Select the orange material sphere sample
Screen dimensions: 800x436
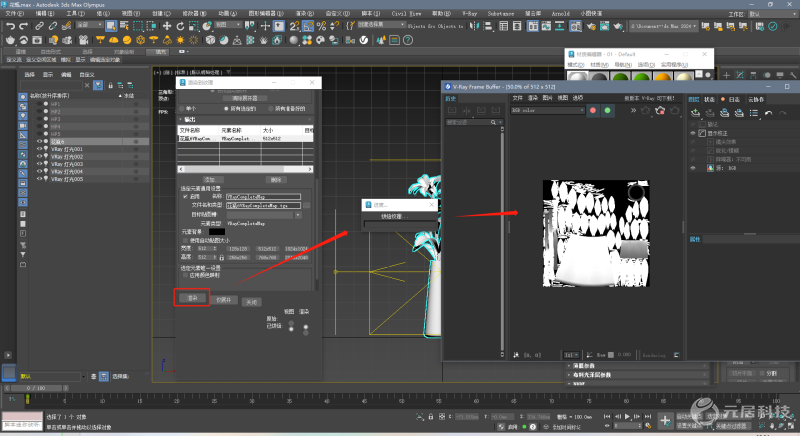pyautogui.click(x=663, y=78)
